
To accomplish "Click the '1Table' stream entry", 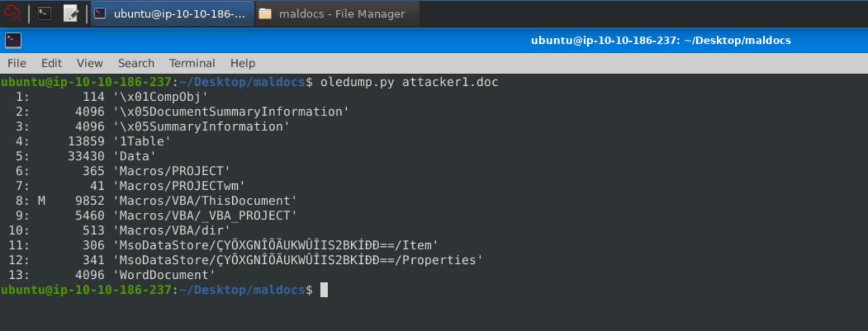I will pos(142,141).
